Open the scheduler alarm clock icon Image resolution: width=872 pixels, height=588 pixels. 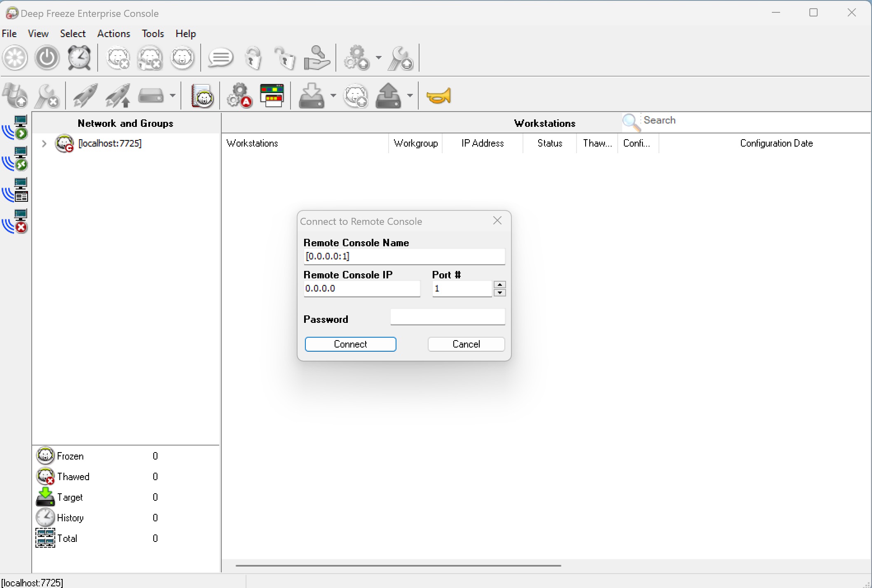(79, 58)
